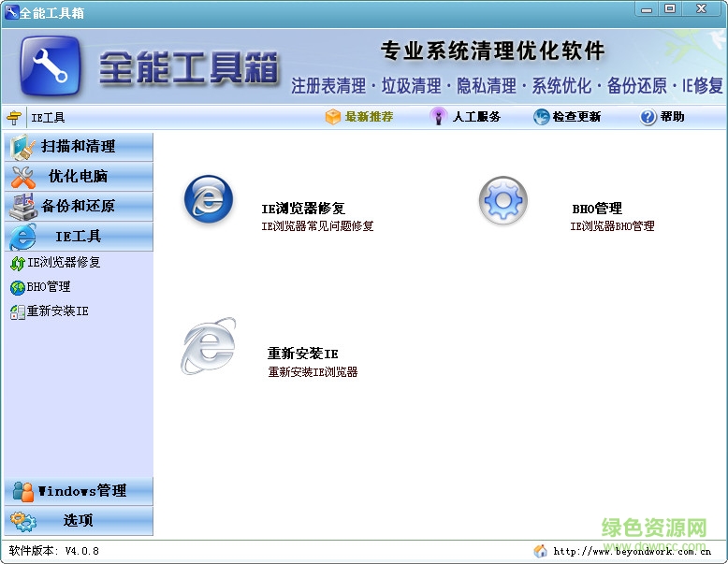Screen dimensions: 728x564
Task: Open 最新推荐 from the toolbar
Action: pyautogui.click(x=369, y=117)
